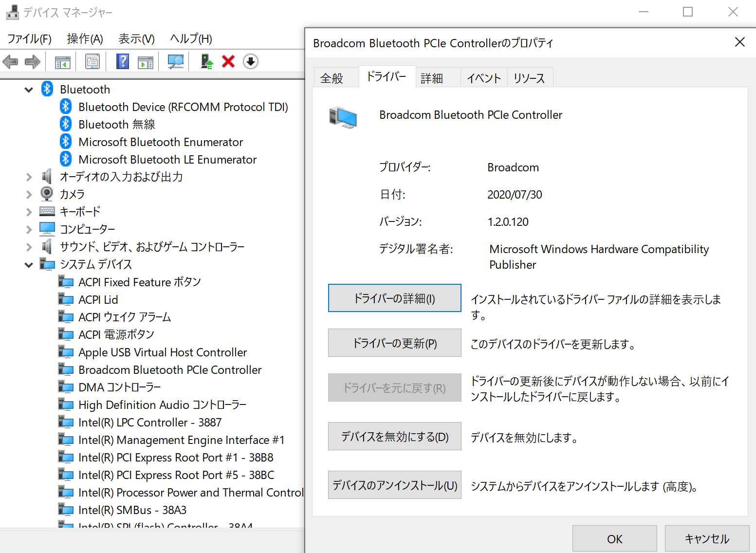
Task: Click driver version value 1.2.0.120
Action: coord(508,222)
